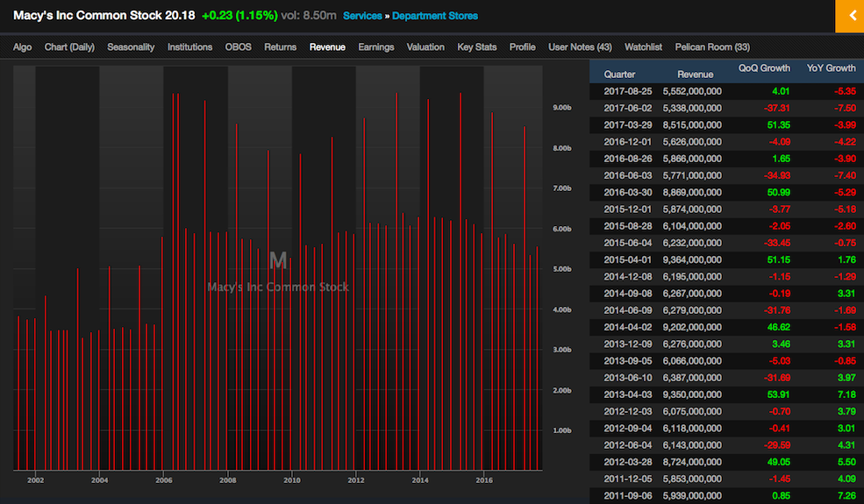View the Earnings tab
This screenshot has width=864, height=504.
(x=375, y=47)
